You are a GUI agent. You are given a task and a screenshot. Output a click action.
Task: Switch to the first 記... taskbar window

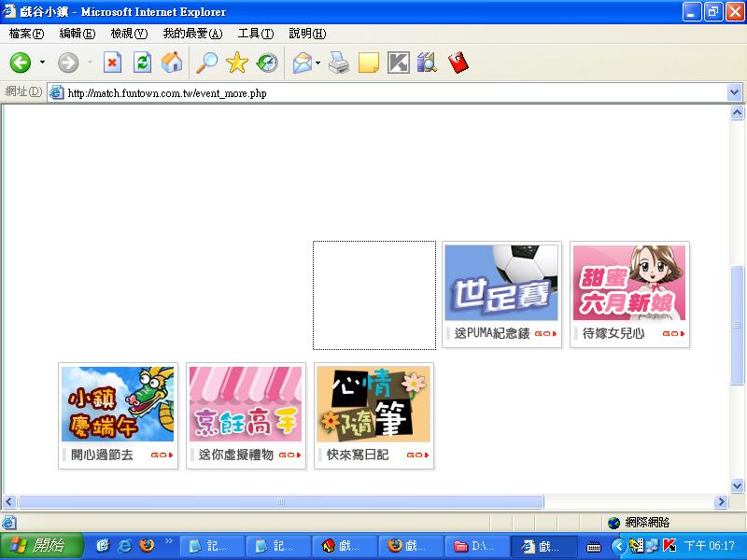[212, 546]
